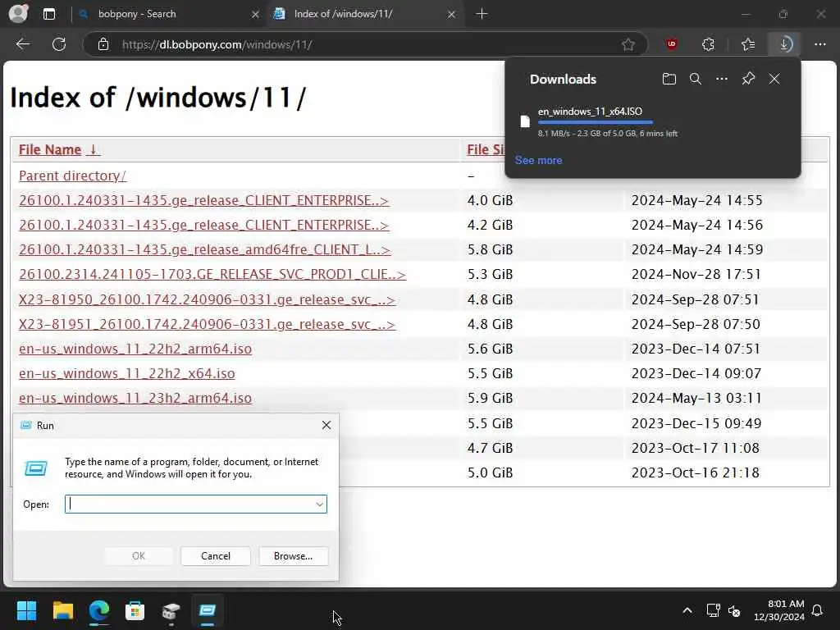Screen dimensions: 840x630
Task: Click Cancel in the Run dialog
Action: point(216,556)
